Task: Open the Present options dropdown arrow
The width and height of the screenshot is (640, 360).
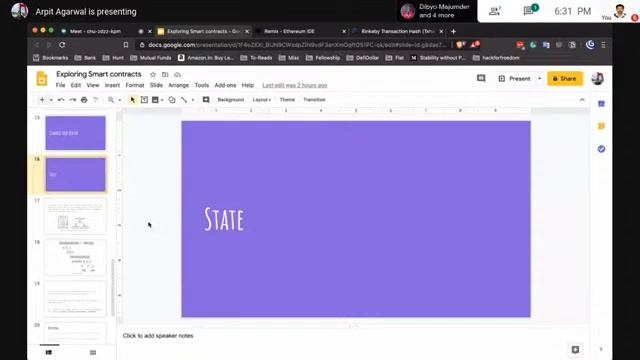Action: tap(539, 79)
